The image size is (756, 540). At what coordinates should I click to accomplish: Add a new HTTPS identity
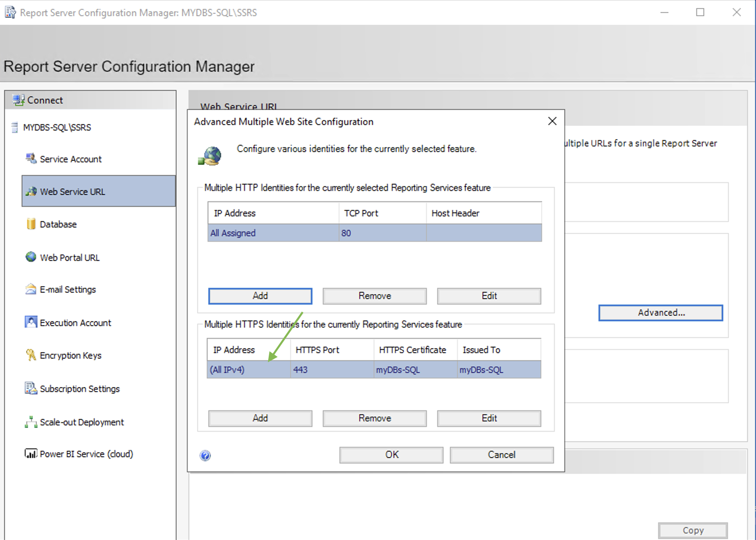(x=260, y=418)
